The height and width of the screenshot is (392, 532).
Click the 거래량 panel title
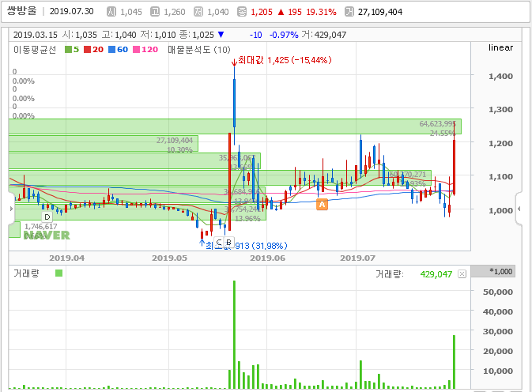pos(26,273)
